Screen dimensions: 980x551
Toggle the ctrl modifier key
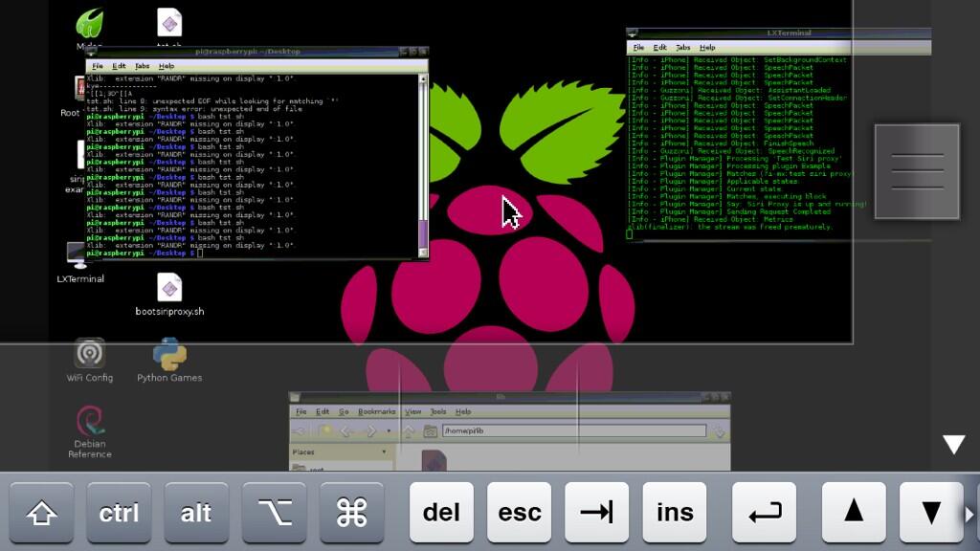click(x=119, y=513)
